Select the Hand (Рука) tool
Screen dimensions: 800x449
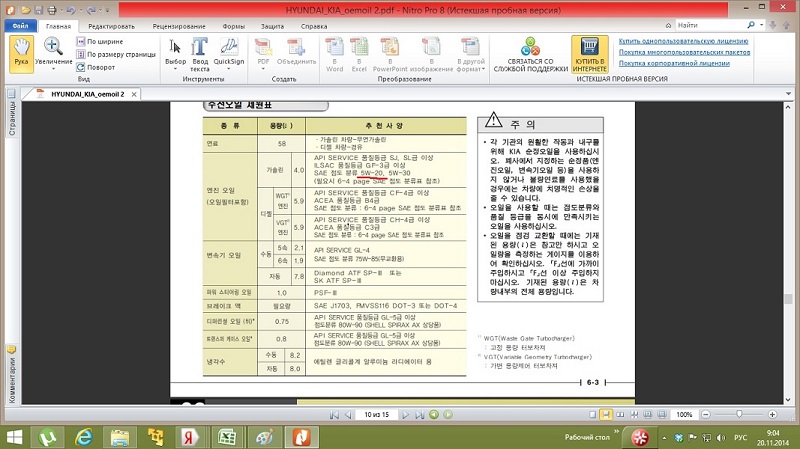coord(22,52)
